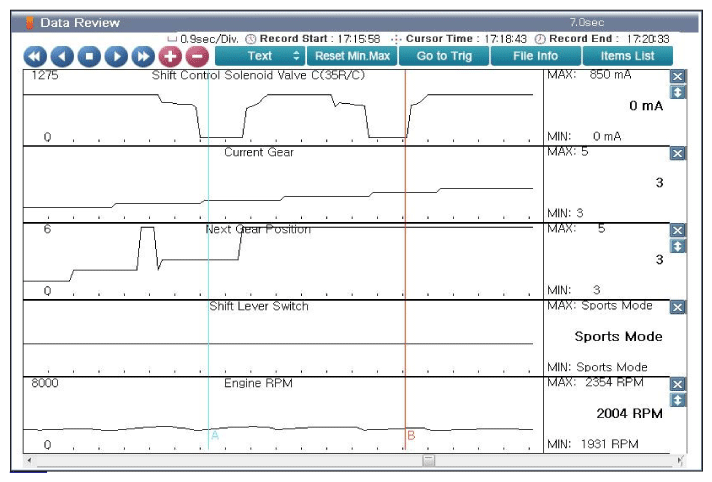
Task: Step backward with the single left arrow button
Action: (x=62, y=56)
